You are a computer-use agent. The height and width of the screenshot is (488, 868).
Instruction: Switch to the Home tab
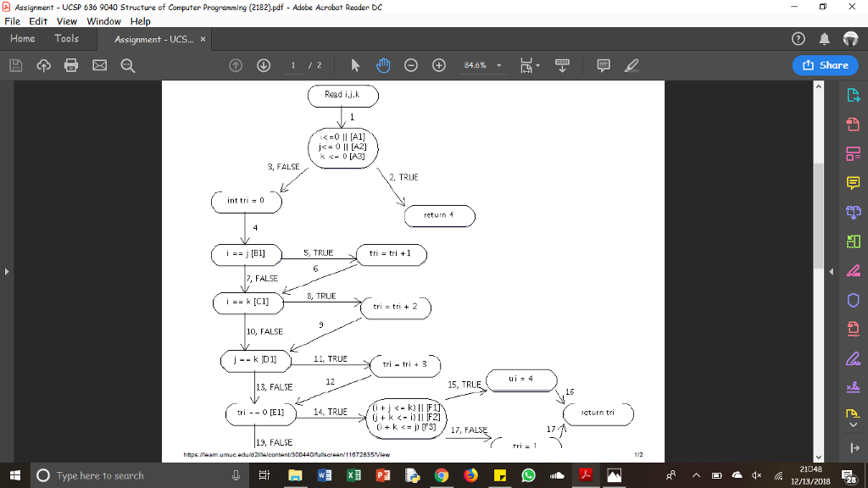coord(22,38)
